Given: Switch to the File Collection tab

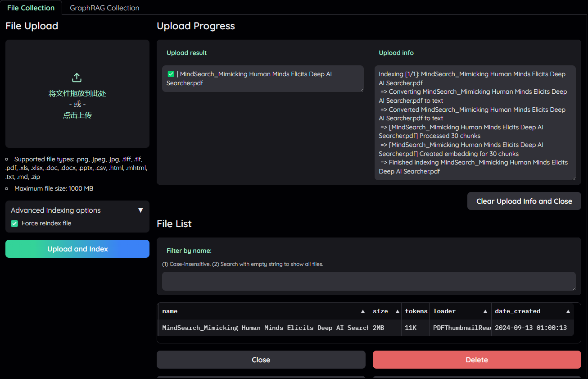Looking at the screenshot, I should pos(31,8).
